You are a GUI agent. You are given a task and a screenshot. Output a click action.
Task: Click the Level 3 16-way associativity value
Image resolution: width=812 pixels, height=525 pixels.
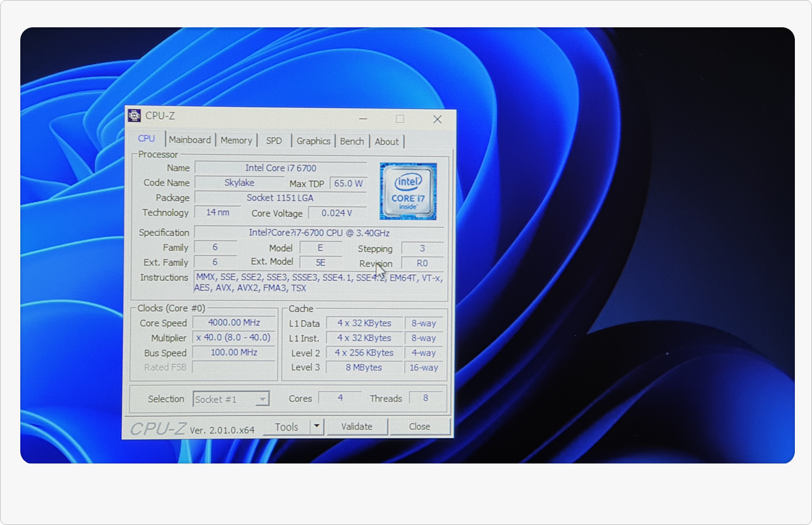(424, 368)
